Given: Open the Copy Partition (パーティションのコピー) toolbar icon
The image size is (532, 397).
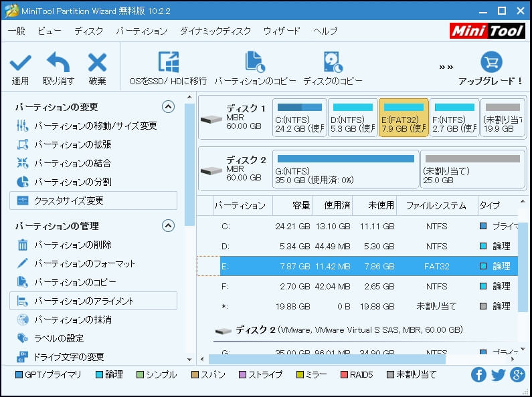Looking at the screenshot, I should pyautogui.click(x=255, y=61).
